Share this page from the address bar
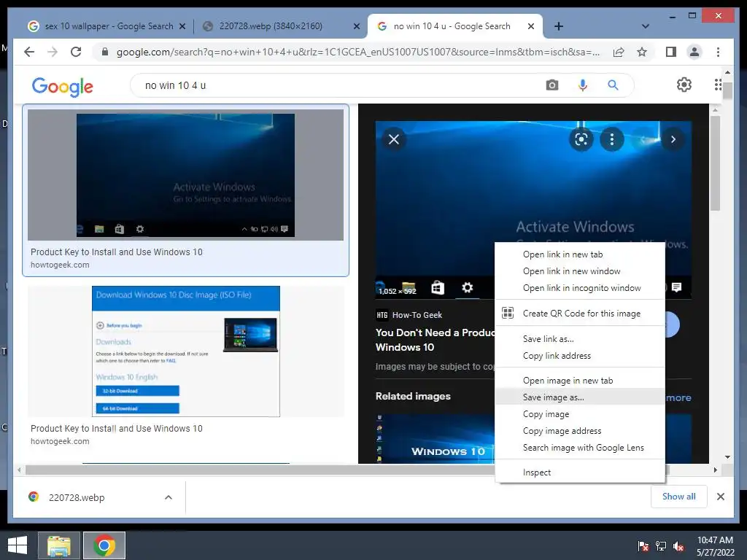The height and width of the screenshot is (560, 747). click(619, 52)
